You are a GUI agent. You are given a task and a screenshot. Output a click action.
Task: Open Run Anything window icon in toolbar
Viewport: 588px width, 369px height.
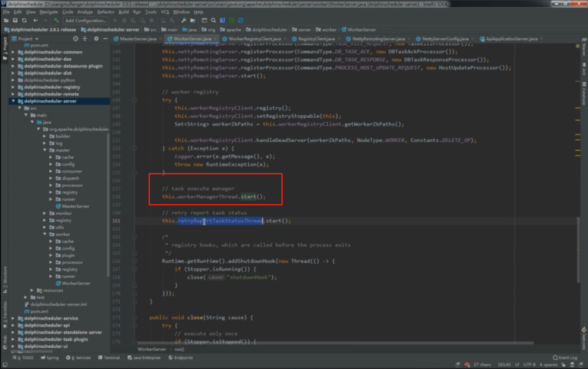tap(204, 20)
